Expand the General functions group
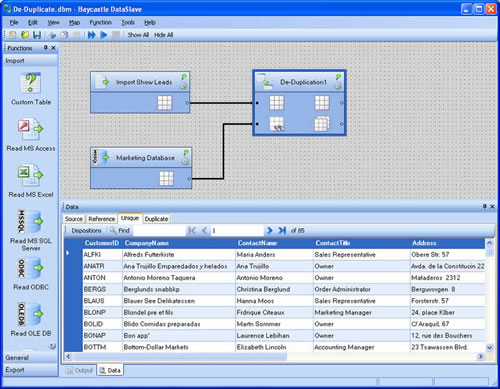500x389 pixels. 30,358
